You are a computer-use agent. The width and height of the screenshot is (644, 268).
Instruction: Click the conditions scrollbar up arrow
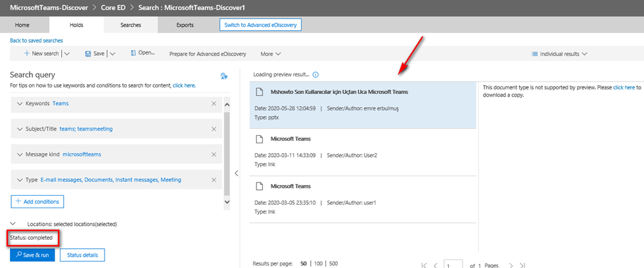(x=227, y=104)
